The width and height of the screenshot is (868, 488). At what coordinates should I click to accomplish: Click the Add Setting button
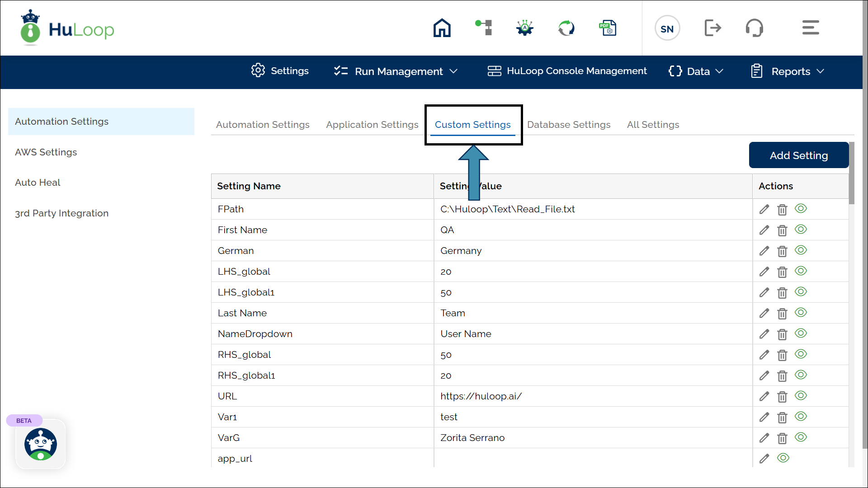point(798,155)
